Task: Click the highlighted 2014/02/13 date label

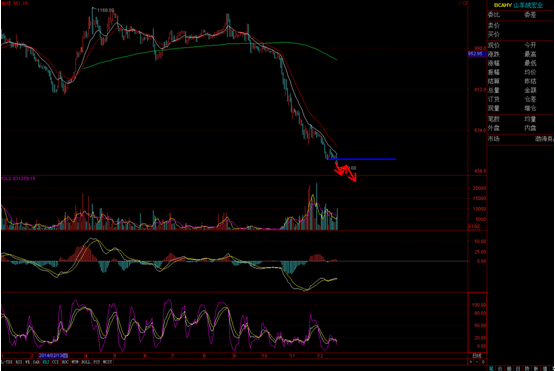Action: click(53, 355)
